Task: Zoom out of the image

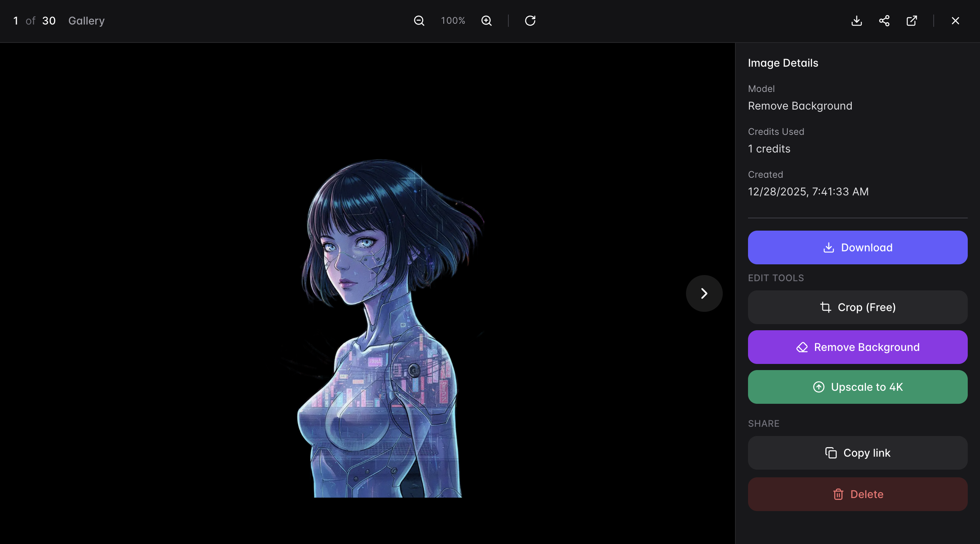Action: 419,21
